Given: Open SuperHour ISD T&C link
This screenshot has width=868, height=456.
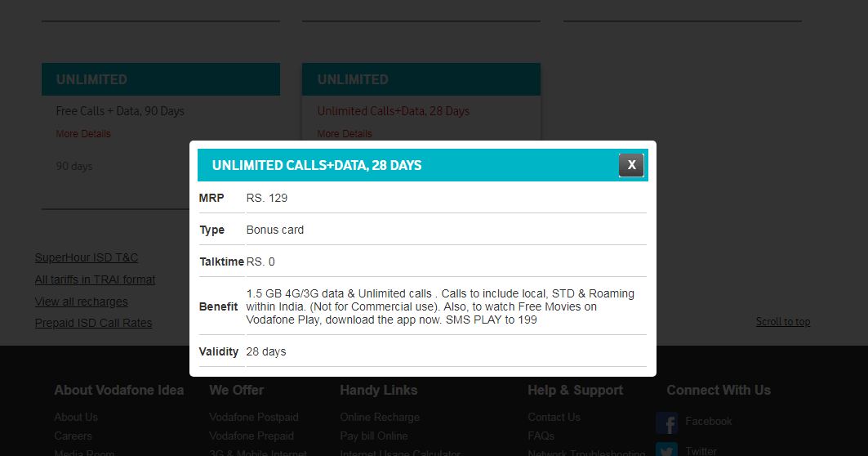Looking at the screenshot, I should click(87, 257).
